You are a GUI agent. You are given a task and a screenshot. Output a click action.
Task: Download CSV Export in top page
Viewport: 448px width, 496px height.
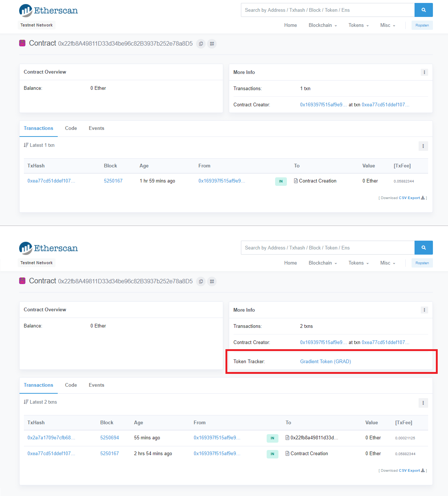tap(412, 198)
